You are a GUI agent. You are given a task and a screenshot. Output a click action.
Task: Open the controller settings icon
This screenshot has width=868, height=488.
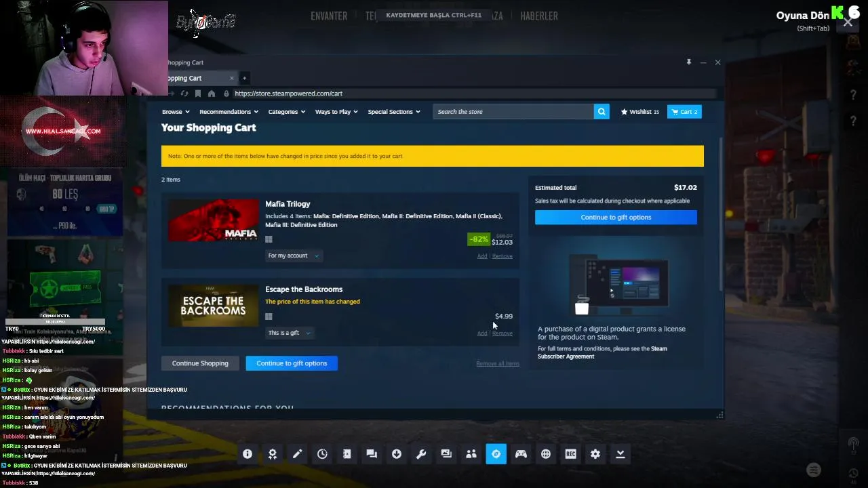(x=521, y=454)
